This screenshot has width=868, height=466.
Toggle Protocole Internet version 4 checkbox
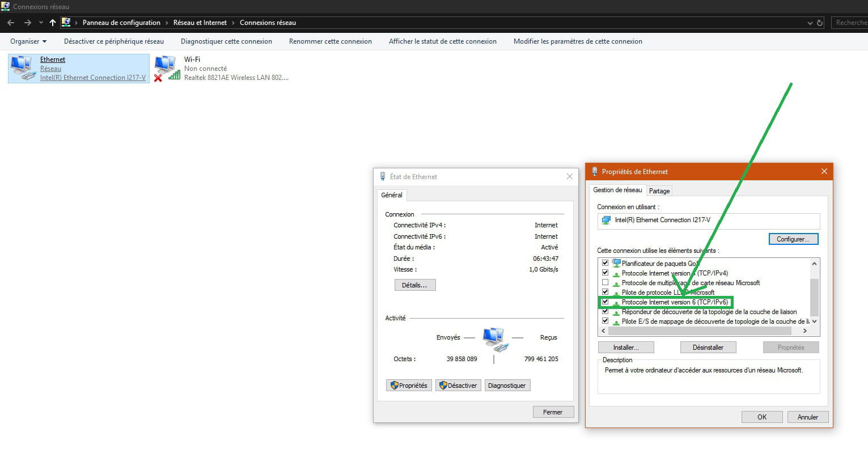(605, 273)
